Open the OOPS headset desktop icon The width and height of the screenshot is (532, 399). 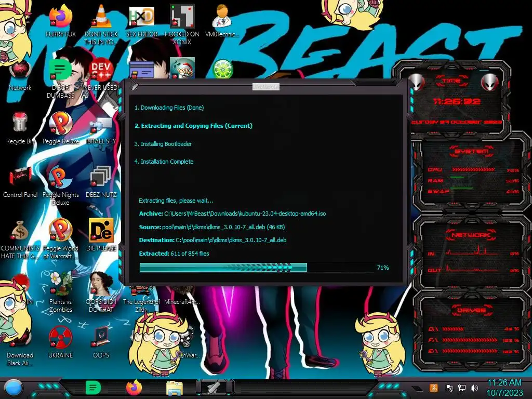(101, 342)
